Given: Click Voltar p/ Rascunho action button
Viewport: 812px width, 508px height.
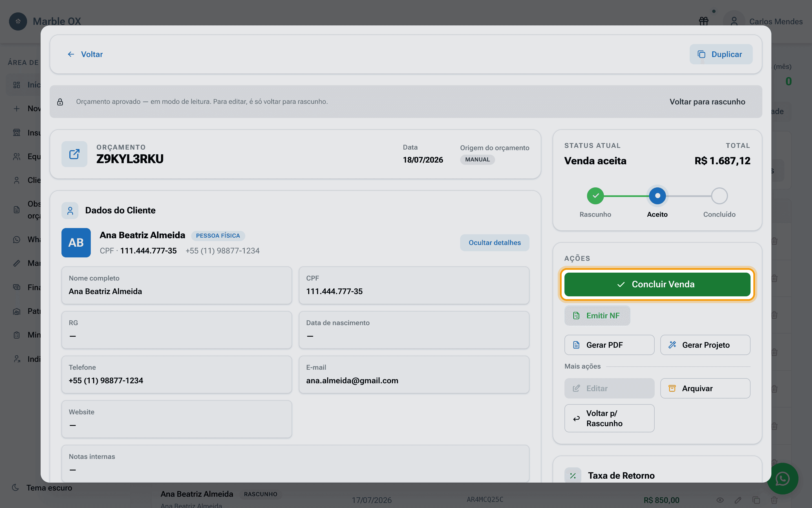Looking at the screenshot, I should pos(609,418).
